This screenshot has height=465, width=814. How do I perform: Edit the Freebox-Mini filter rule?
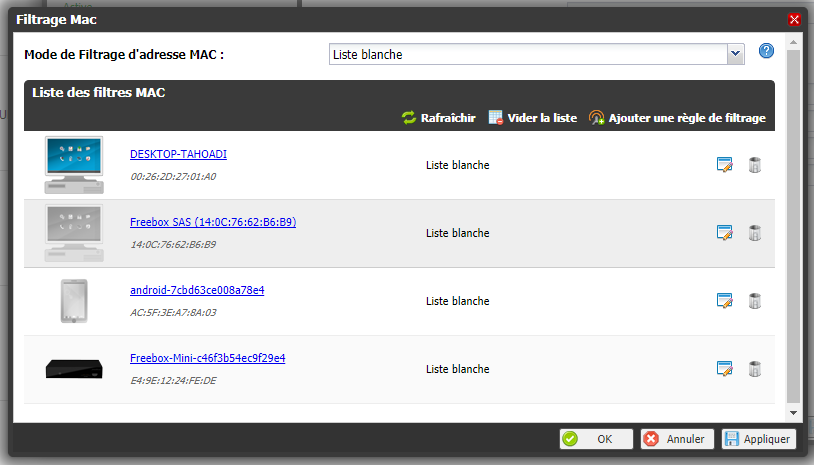(724, 369)
